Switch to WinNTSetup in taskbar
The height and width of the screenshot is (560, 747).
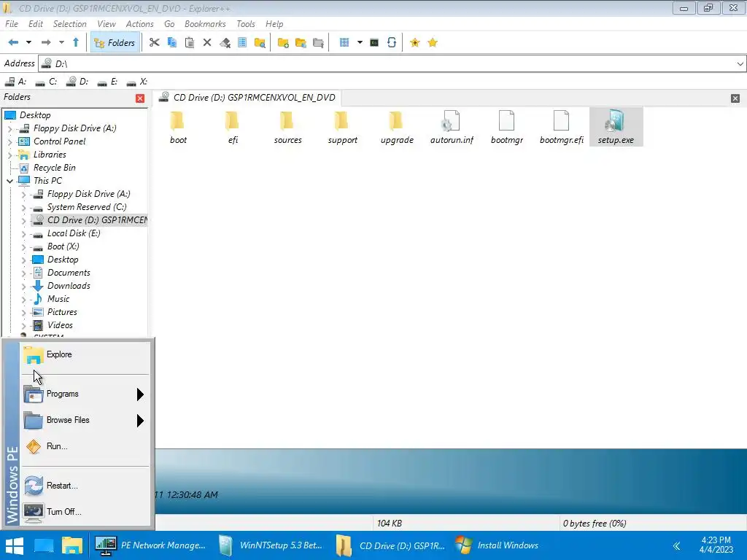[271, 545]
